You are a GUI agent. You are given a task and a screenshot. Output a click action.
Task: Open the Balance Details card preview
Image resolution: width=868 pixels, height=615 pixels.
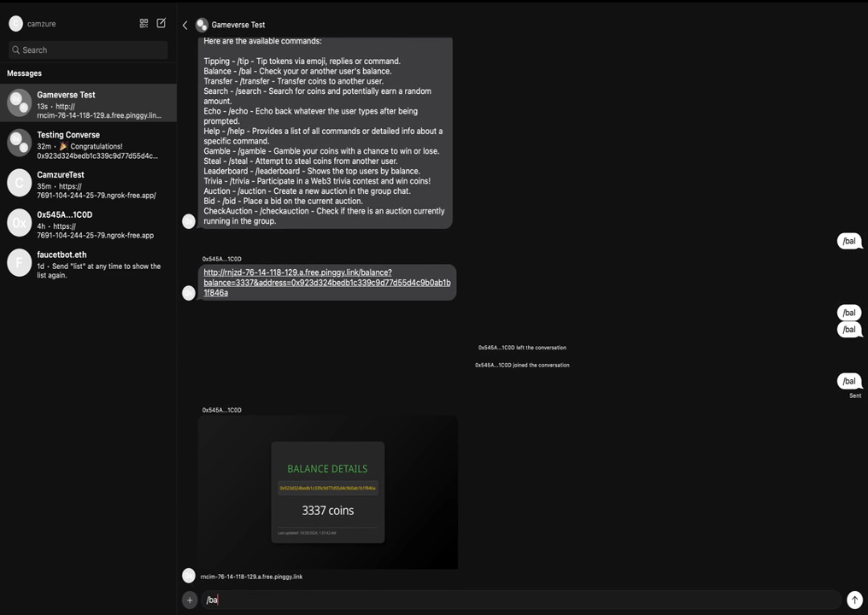328,492
